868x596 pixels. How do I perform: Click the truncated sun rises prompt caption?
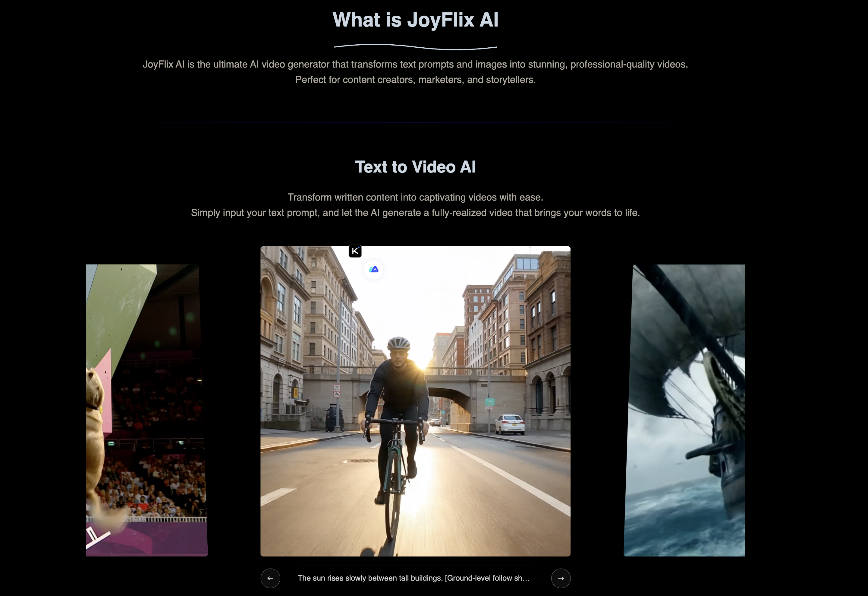414,578
